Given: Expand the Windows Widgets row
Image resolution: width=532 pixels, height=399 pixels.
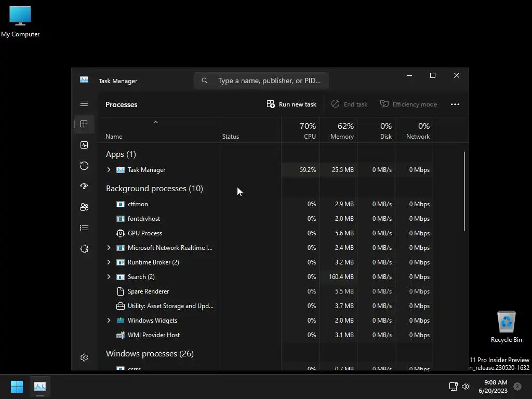Looking at the screenshot, I should (109, 320).
